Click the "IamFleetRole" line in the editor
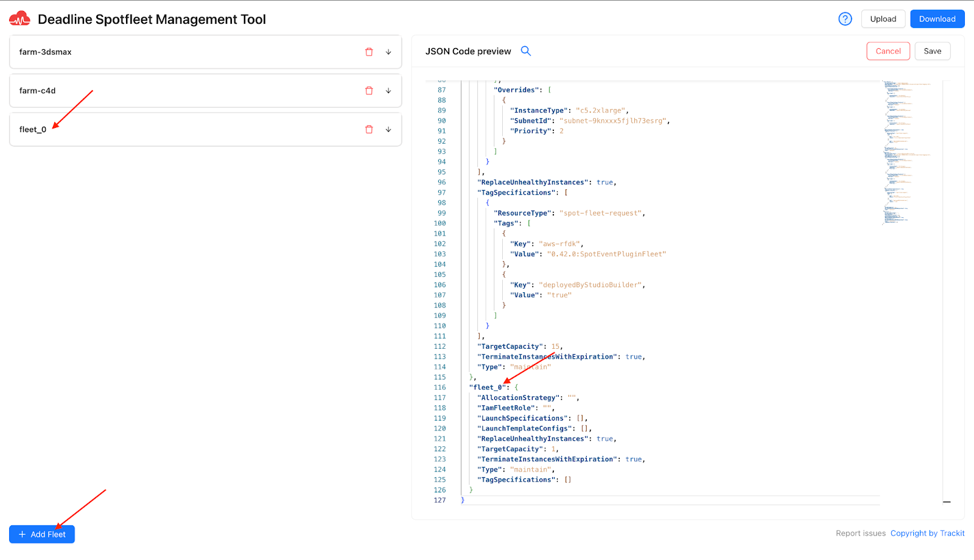 [x=516, y=408]
